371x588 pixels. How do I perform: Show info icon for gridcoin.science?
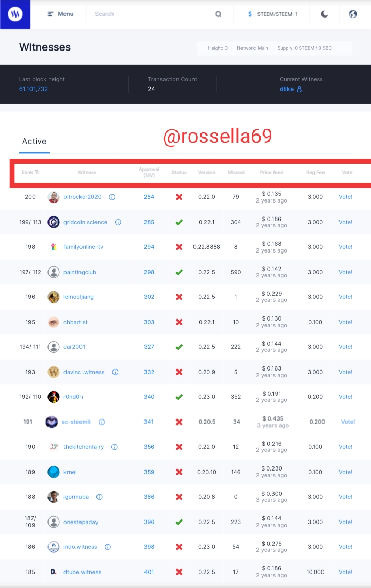click(x=118, y=222)
